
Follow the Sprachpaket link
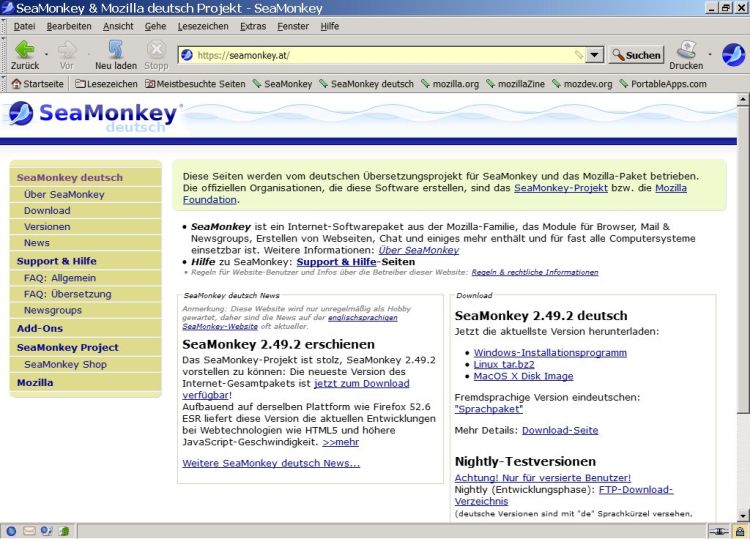pos(488,409)
